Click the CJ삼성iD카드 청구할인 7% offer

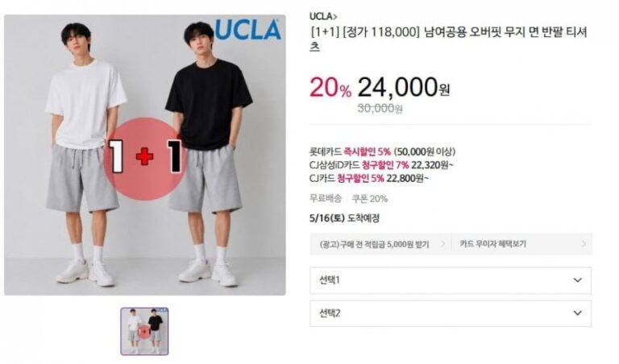(x=381, y=165)
